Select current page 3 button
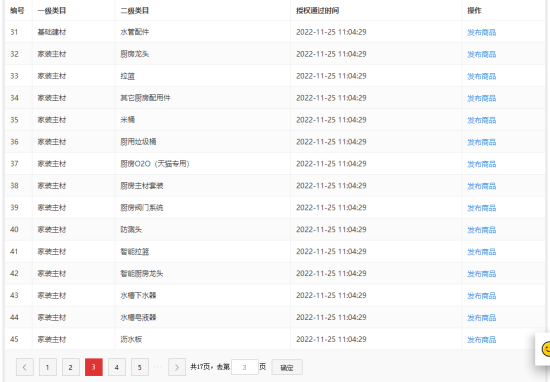The image size is (550, 382). (94, 367)
